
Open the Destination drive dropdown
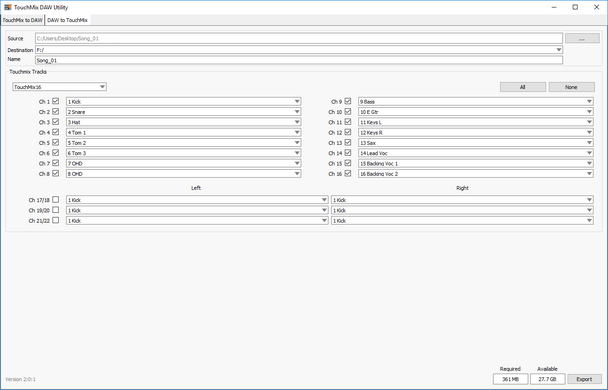[299, 50]
